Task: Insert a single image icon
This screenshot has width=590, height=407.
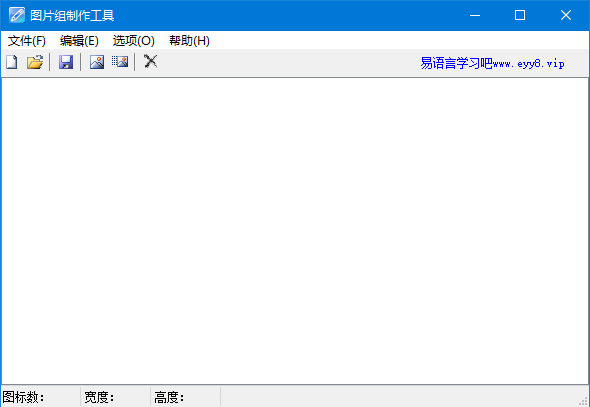Action: click(x=97, y=62)
